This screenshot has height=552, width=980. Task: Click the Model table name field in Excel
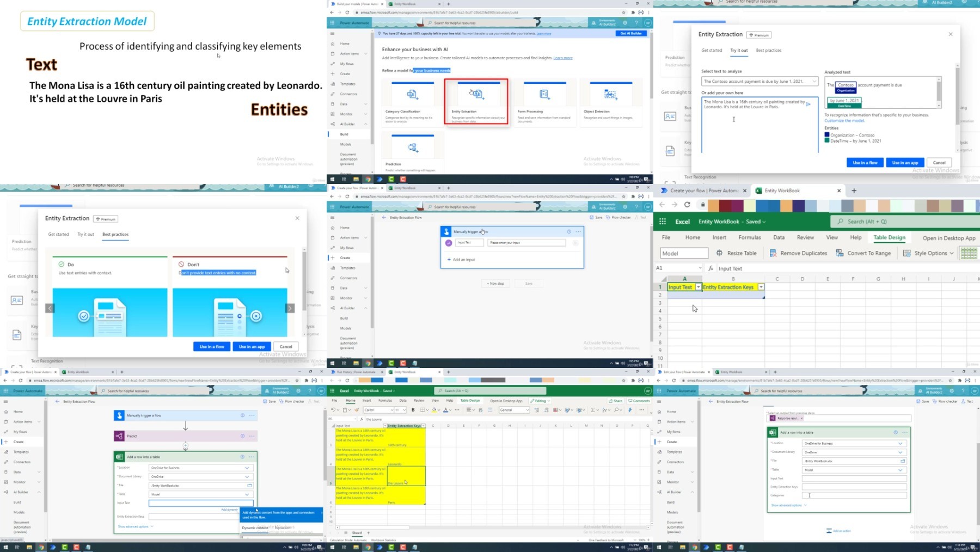coord(684,253)
